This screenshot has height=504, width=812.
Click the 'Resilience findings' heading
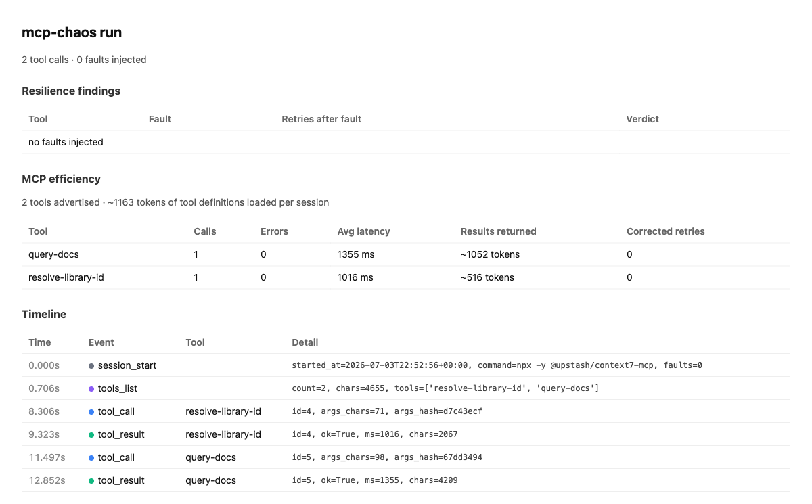(71, 91)
